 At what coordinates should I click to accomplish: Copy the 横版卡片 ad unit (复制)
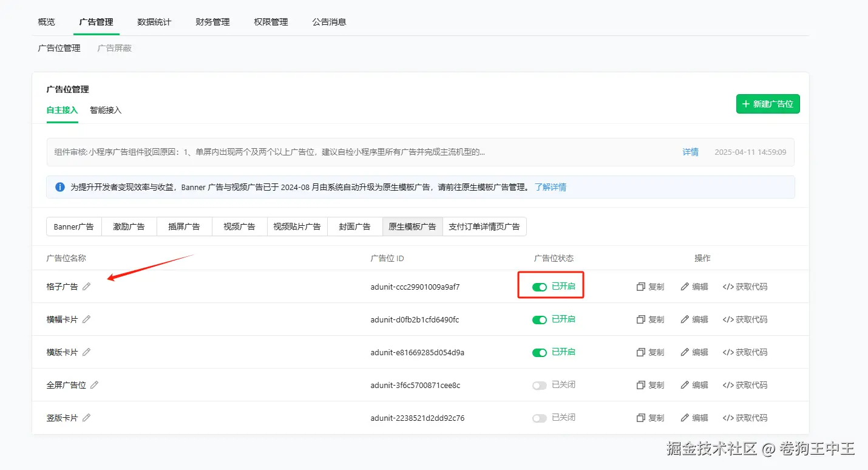[x=650, y=352]
